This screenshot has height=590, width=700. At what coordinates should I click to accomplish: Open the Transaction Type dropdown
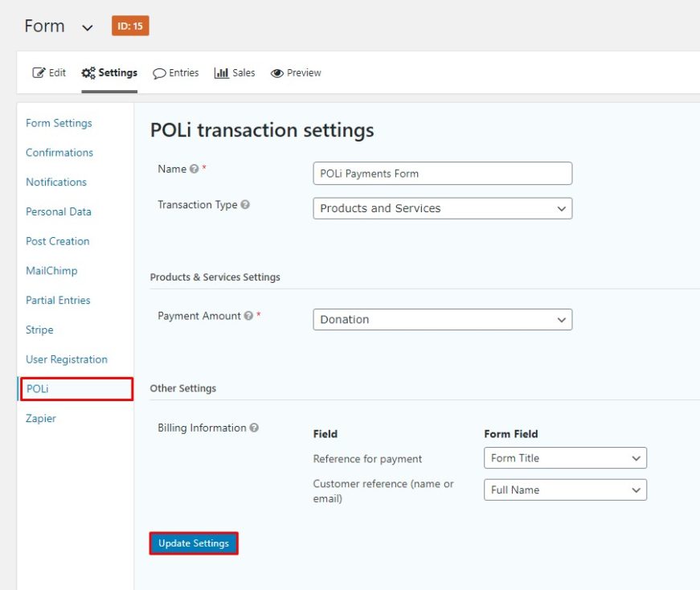[x=442, y=208]
